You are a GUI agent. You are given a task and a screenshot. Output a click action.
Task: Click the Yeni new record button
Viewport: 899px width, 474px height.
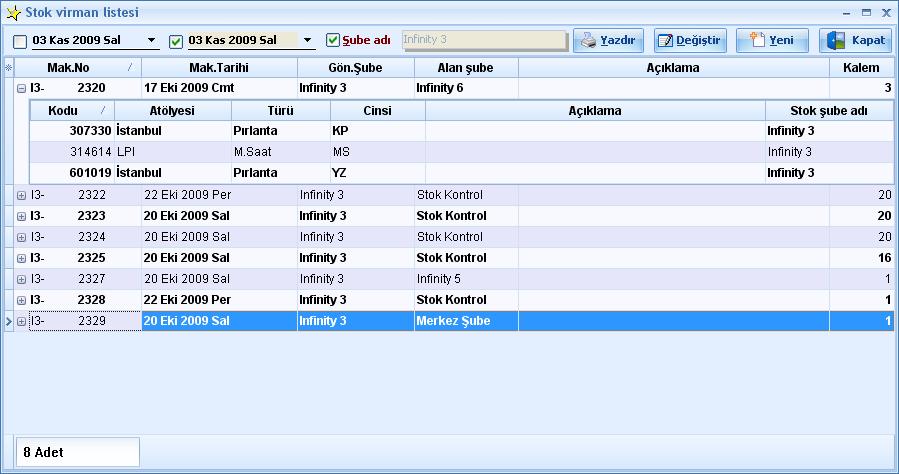[x=772, y=41]
